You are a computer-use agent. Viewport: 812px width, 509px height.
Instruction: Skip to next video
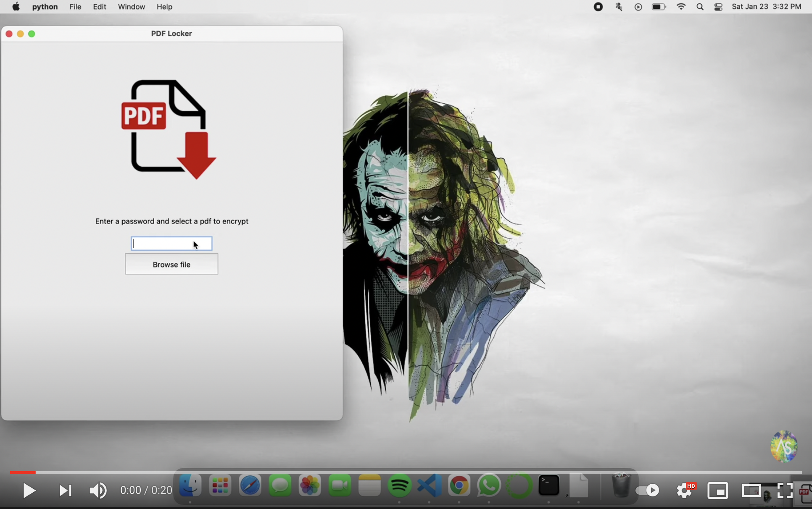point(65,490)
